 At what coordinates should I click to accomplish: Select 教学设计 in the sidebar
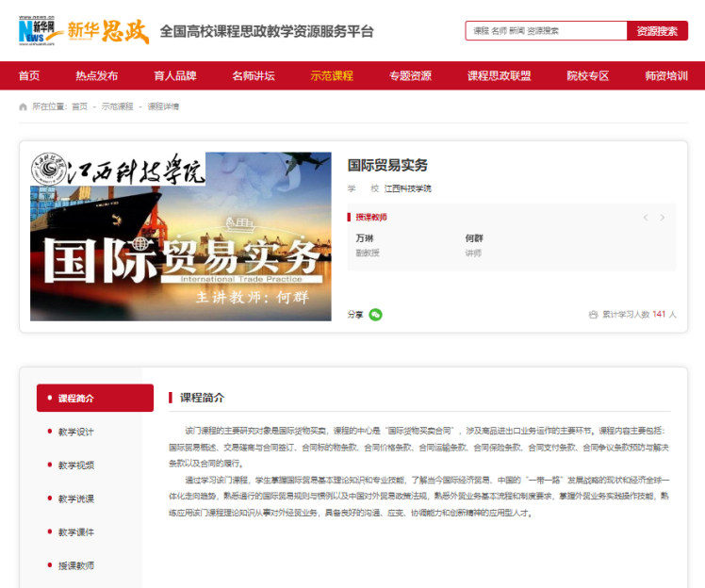(x=75, y=432)
